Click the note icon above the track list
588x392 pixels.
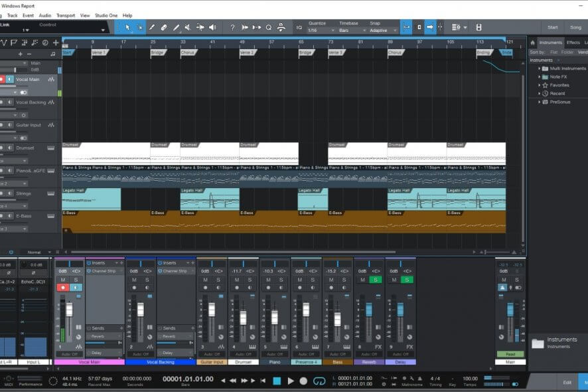pos(53,54)
